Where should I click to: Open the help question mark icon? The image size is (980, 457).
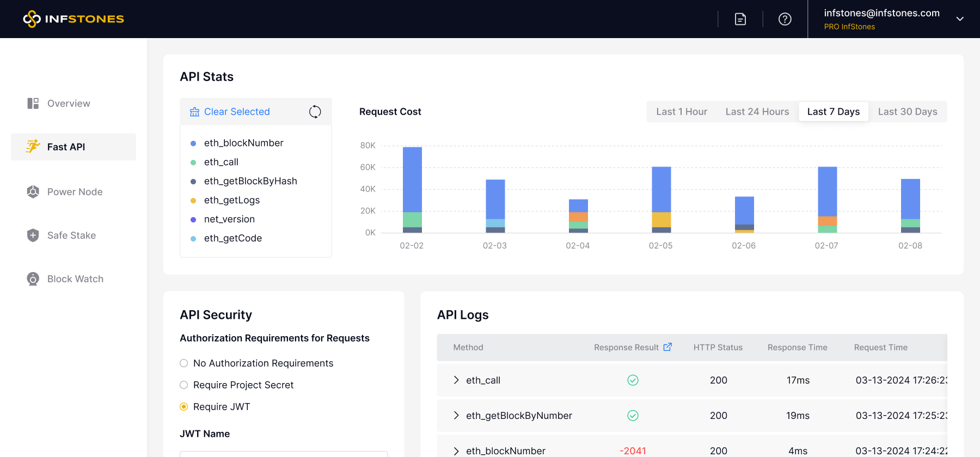pos(785,19)
